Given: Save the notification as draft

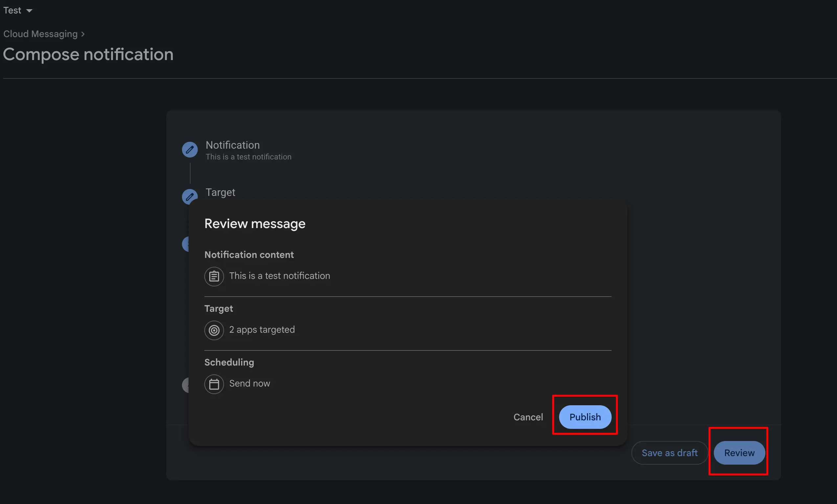Looking at the screenshot, I should [x=669, y=452].
